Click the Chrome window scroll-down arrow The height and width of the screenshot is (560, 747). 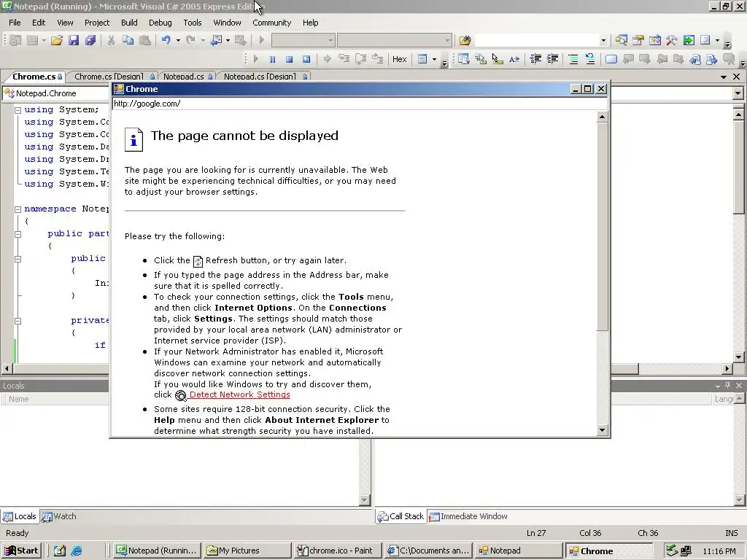pos(602,430)
